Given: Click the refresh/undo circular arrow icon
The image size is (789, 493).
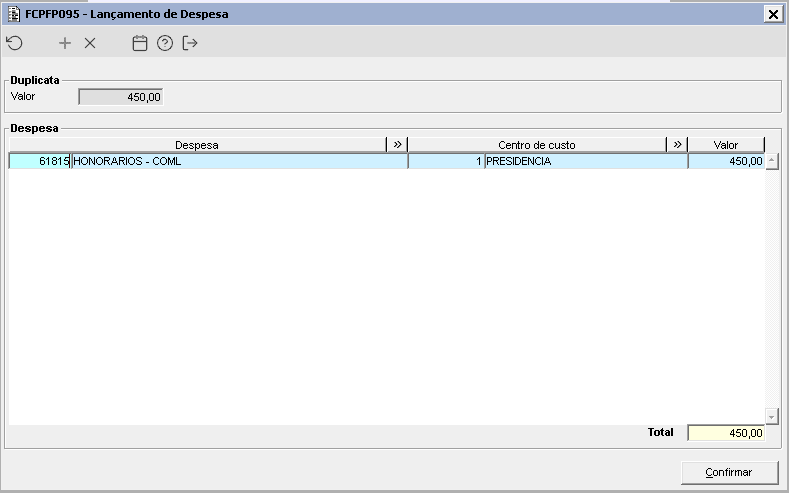Looking at the screenshot, I should point(15,43).
